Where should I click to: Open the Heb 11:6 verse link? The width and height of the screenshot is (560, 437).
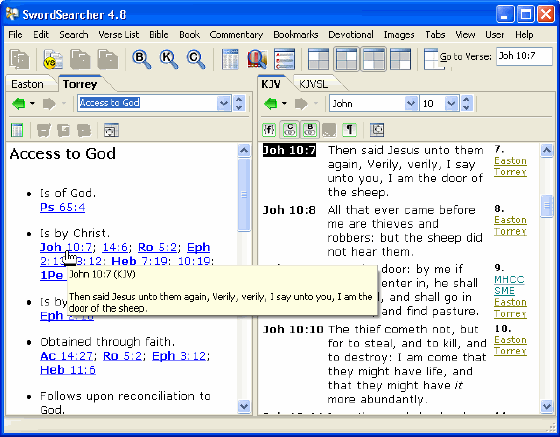68,370
